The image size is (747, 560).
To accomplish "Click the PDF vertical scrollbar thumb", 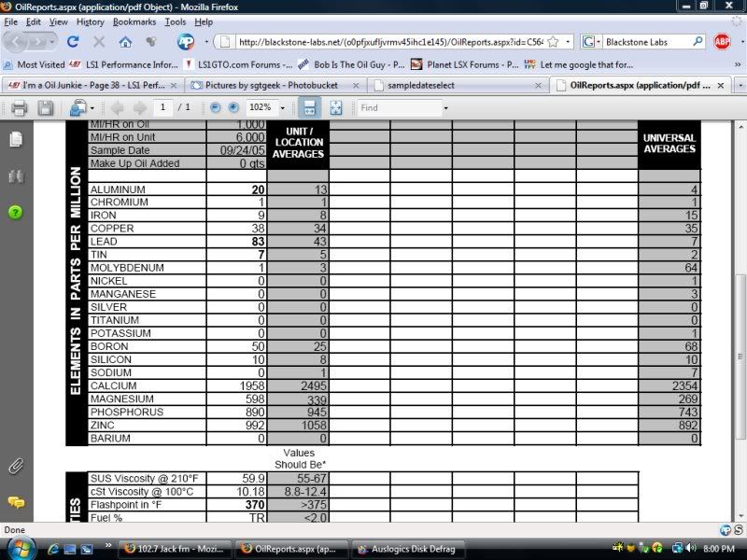I will pos(740,357).
